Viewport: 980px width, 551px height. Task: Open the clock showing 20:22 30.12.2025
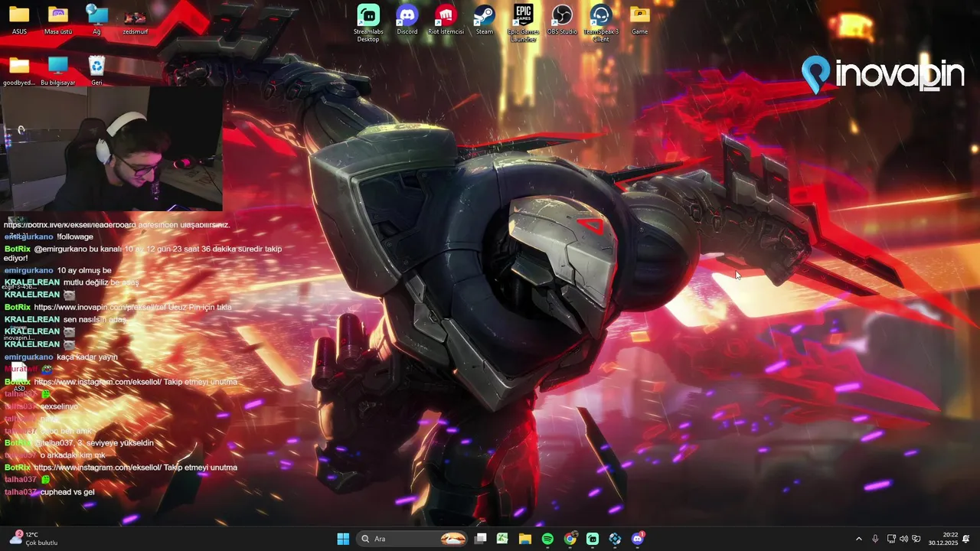(x=943, y=539)
